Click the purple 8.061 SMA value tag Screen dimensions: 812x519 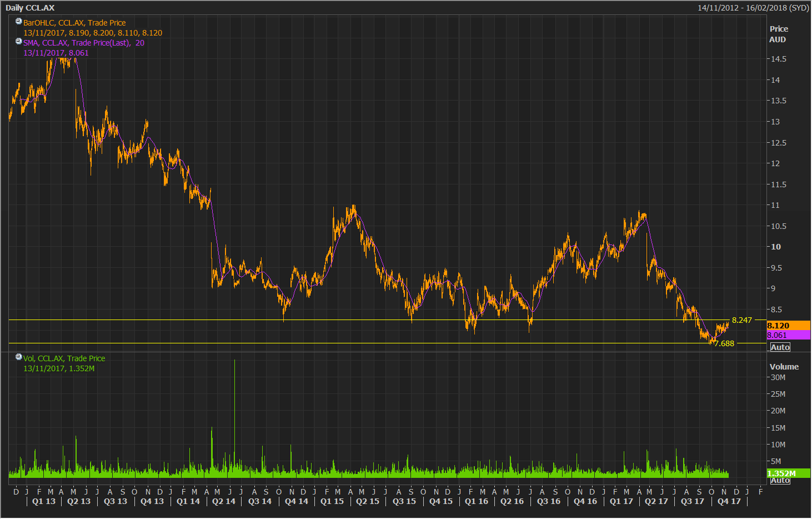point(789,335)
